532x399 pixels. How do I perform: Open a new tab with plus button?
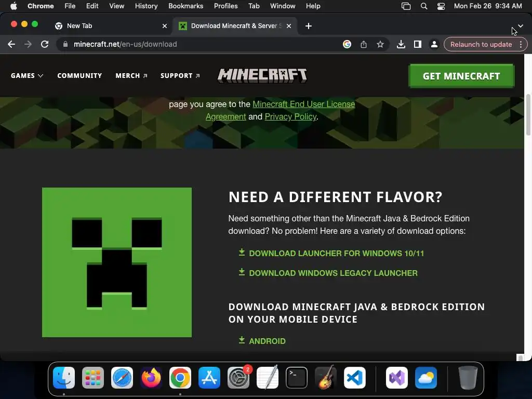pos(309,26)
